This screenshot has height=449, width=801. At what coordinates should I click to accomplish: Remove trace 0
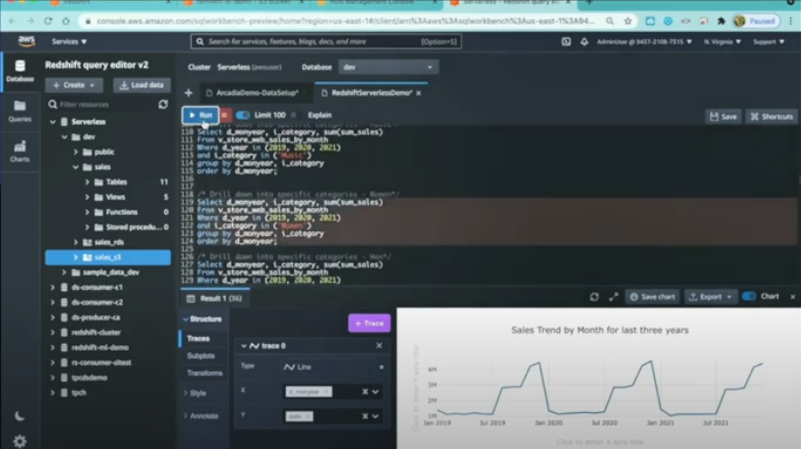click(379, 346)
